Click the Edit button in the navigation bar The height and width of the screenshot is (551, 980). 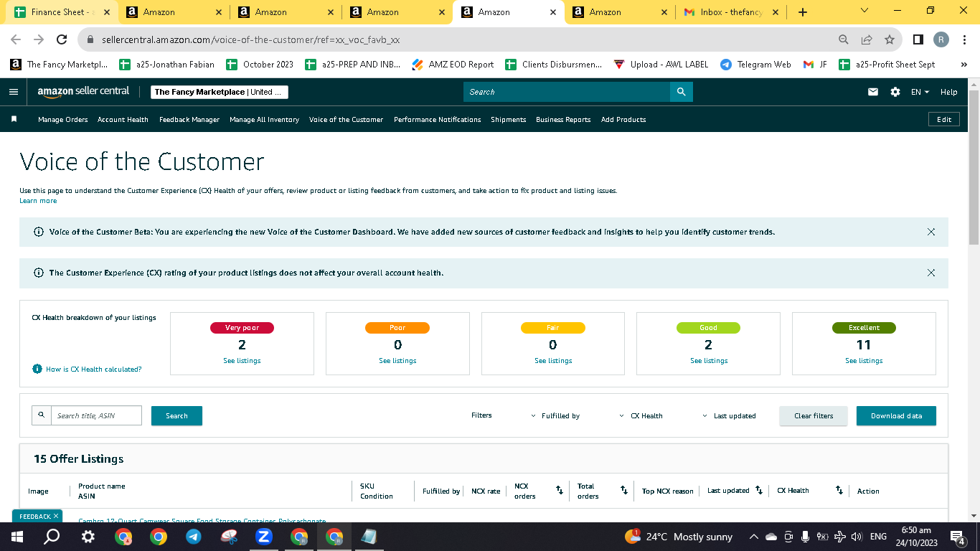[x=944, y=120]
